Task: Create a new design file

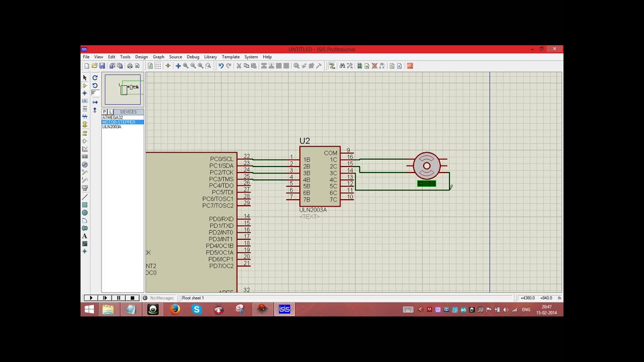Action: click(x=87, y=66)
